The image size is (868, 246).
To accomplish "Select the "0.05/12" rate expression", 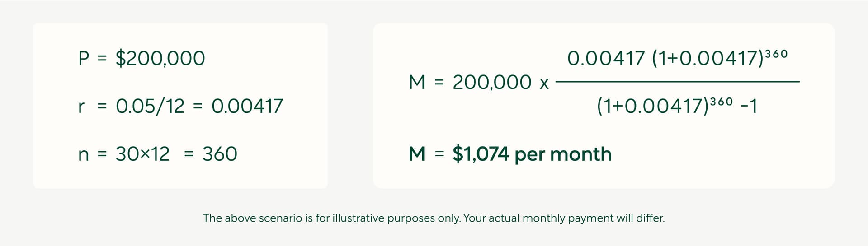I will [150, 107].
